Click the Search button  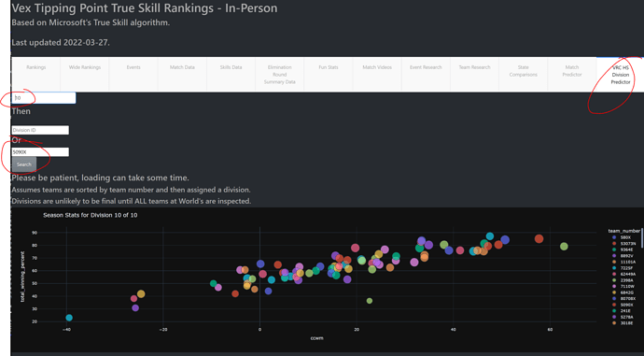point(24,164)
